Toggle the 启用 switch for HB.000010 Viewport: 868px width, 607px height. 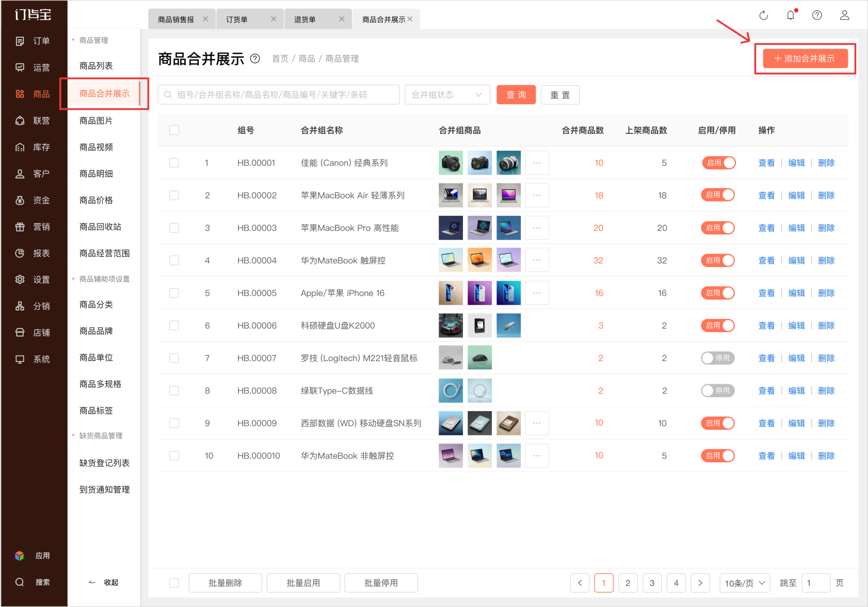point(718,456)
